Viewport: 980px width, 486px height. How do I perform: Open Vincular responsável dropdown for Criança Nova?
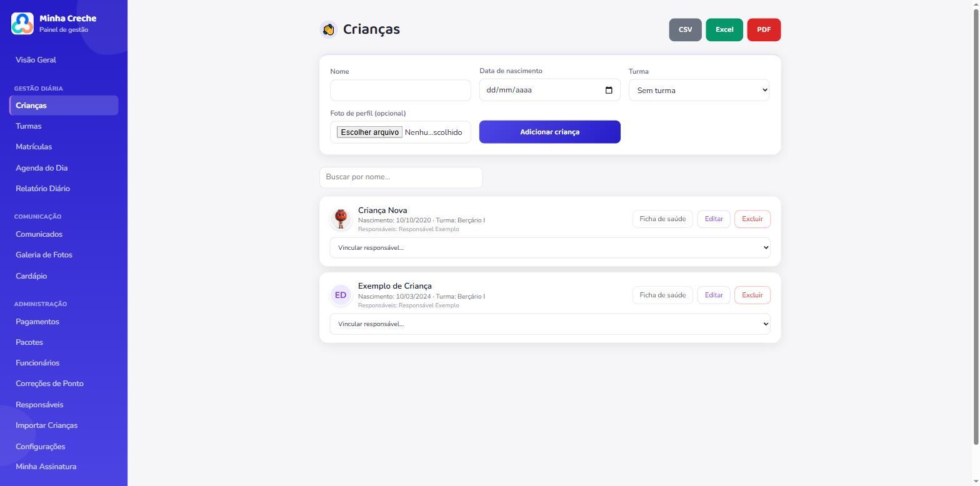point(550,247)
